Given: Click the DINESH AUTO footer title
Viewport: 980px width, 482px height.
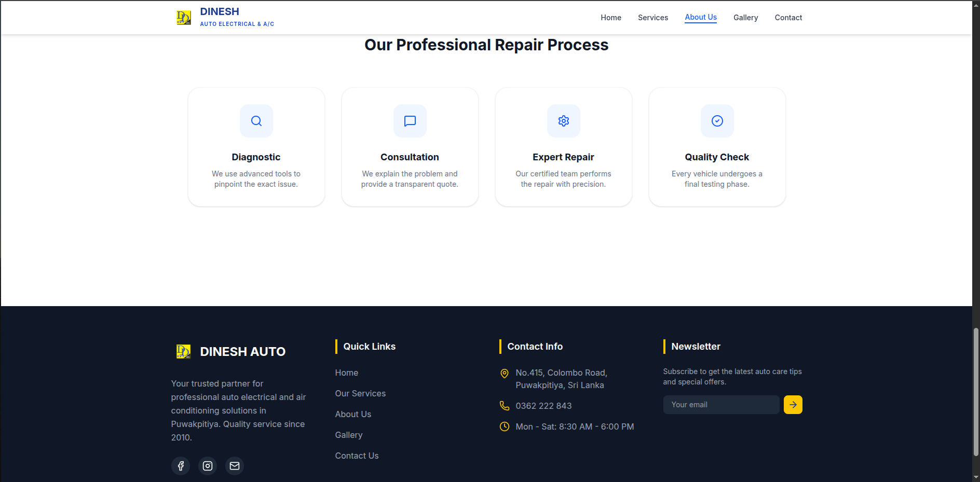Looking at the screenshot, I should 242,352.
